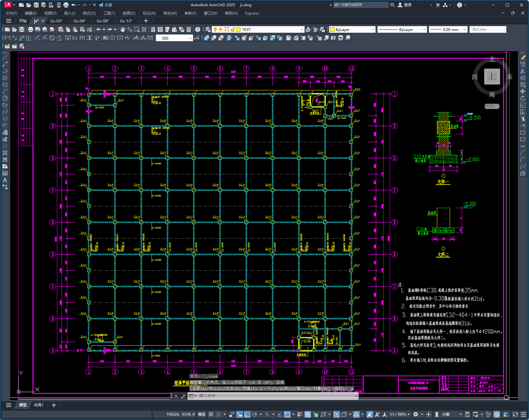The image size is (529, 420).
Task: Toggle Dynamic Input in status bar
Action: coord(239,414)
